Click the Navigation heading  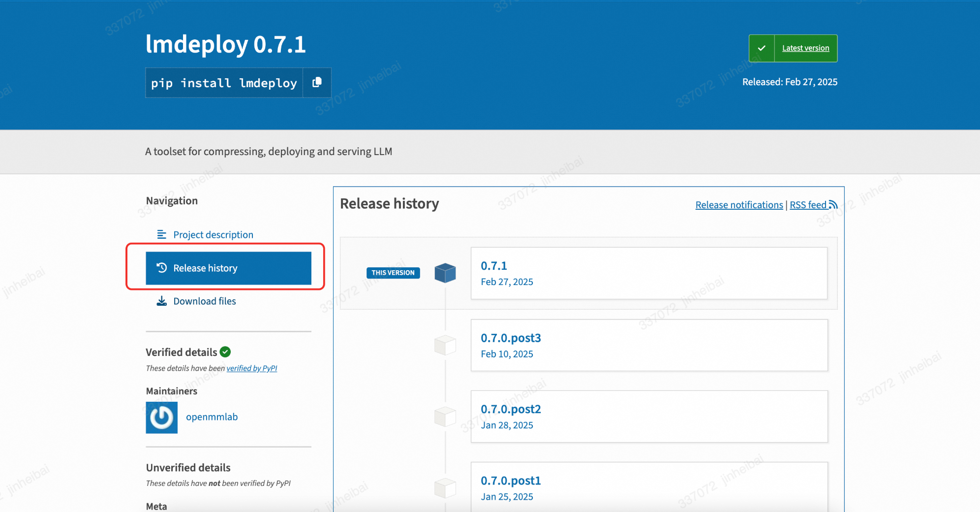click(172, 201)
